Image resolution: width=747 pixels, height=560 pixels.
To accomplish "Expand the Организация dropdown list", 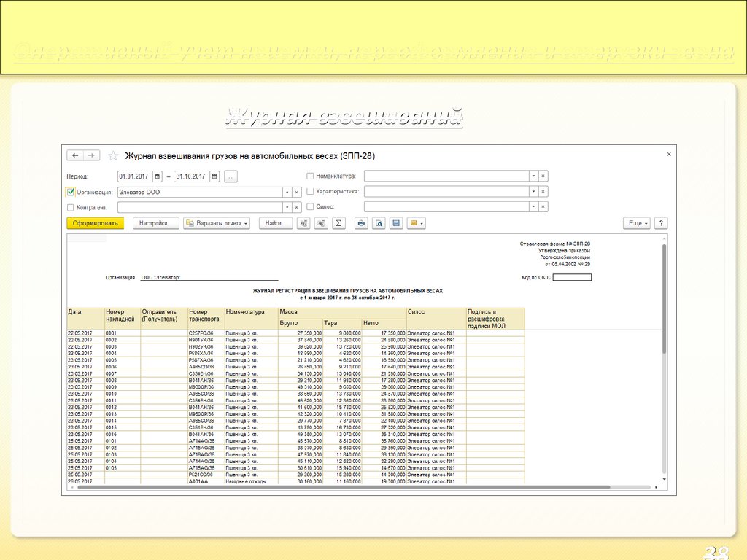I will tap(286, 192).
